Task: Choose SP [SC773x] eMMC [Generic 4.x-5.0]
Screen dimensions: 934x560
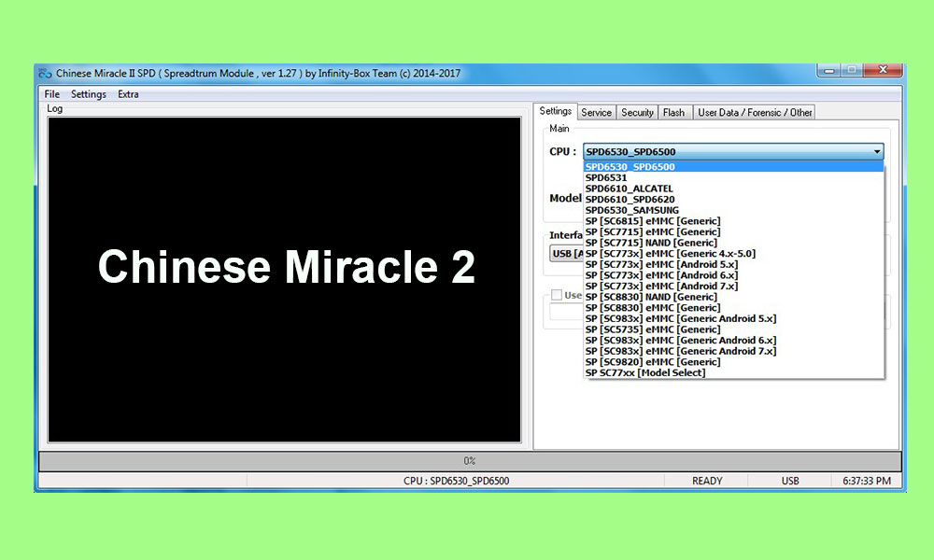Action: click(x=733, y=254)
